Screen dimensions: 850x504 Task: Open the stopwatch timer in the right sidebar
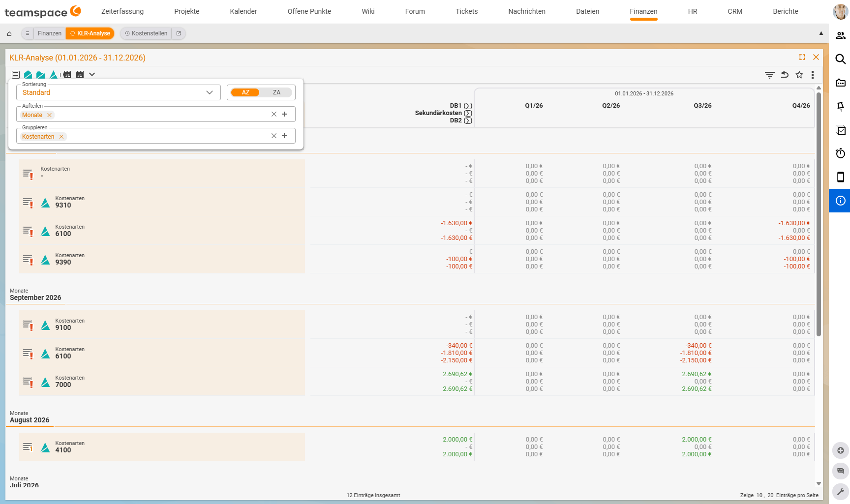tap(841, 153)
